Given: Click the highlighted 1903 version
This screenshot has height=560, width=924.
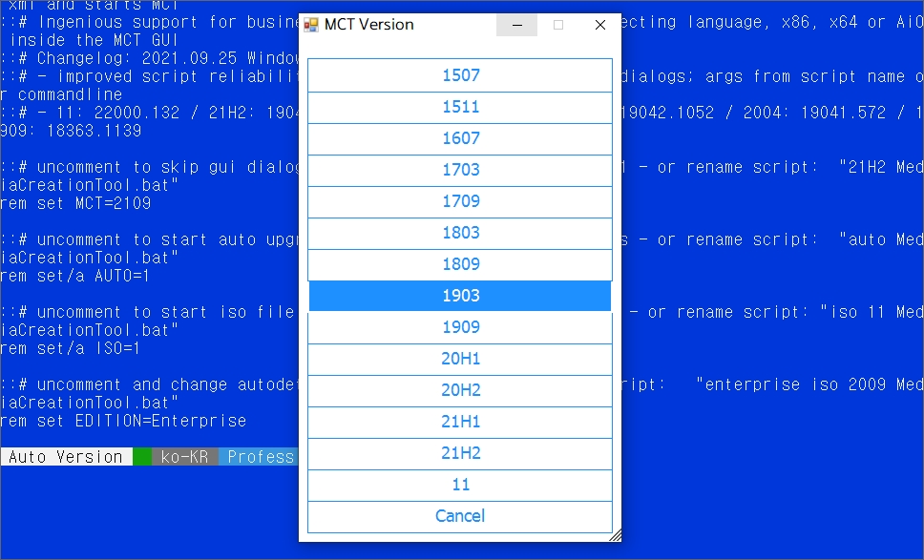Looking at the screenshot, I should click(460, 296).
